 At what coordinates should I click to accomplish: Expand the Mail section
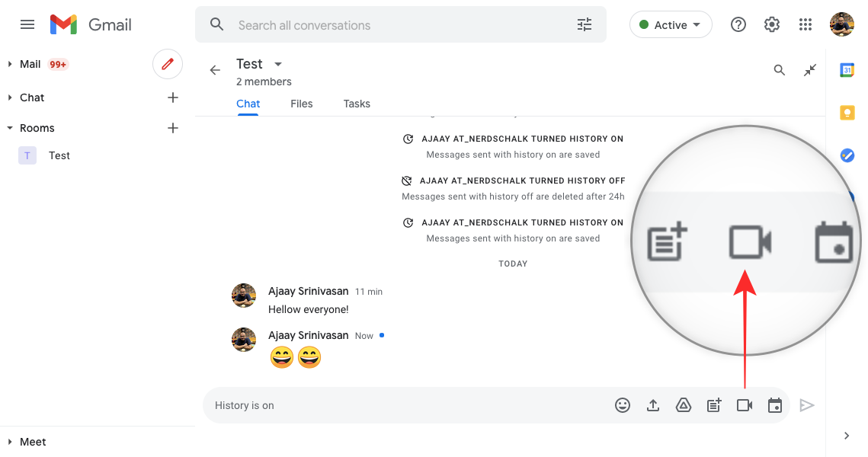tap(10, 64)
